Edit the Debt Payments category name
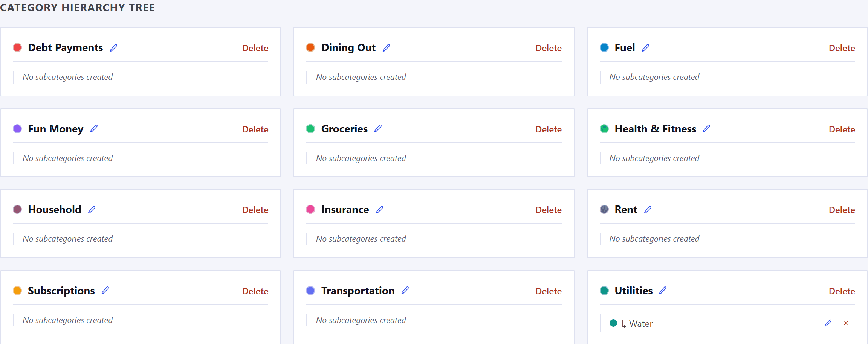Viewport: 868px width, 344px height. click(113, 48)
